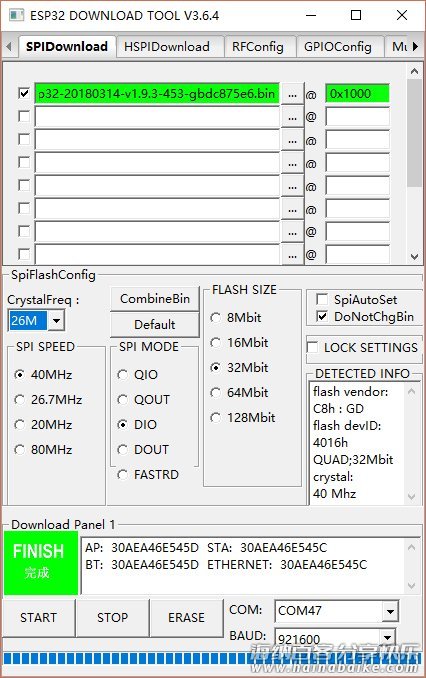Click the browse button for the second file row
This screenshot has height=678, width=426.
point(292,117)
